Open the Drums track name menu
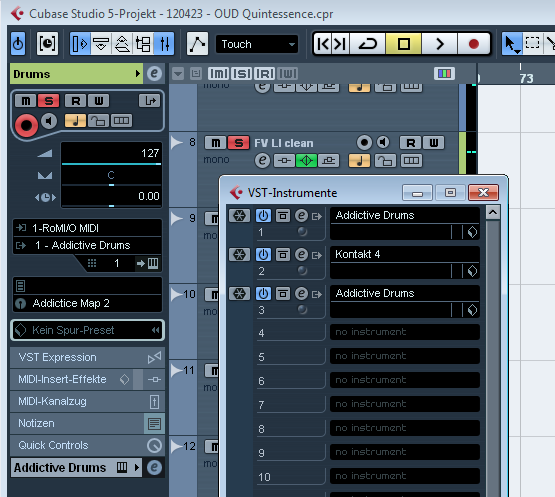 tap(76, 74)
